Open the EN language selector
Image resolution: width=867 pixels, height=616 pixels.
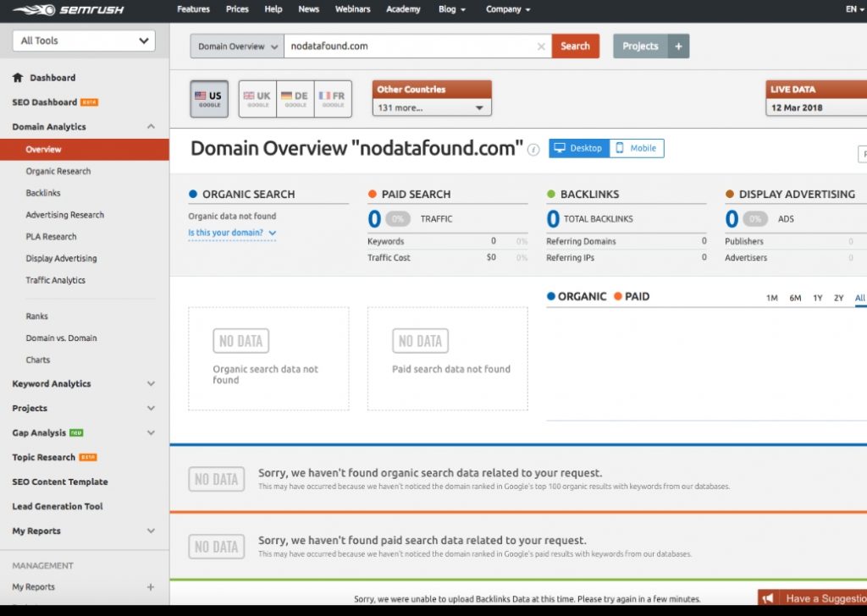point(855,9)
